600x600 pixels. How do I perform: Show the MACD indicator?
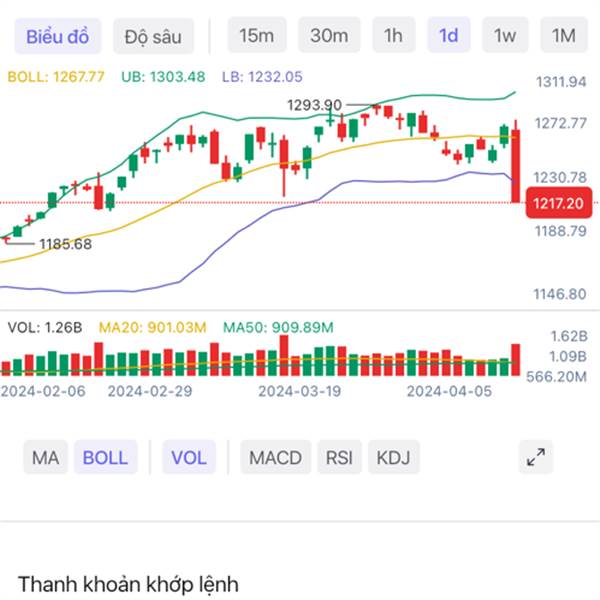[x=275, y=458]
